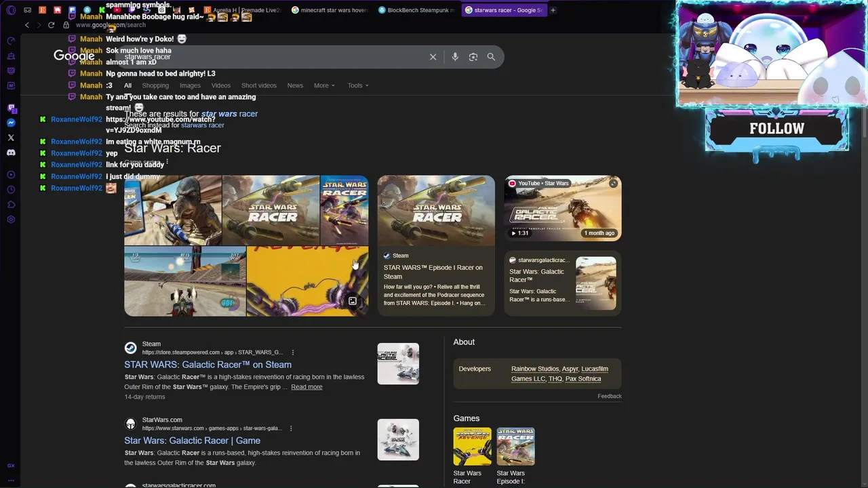Open the Opera GX main menu icon
Image resolution: width=868 pixels, height=488 pixels.
point(11,10)
